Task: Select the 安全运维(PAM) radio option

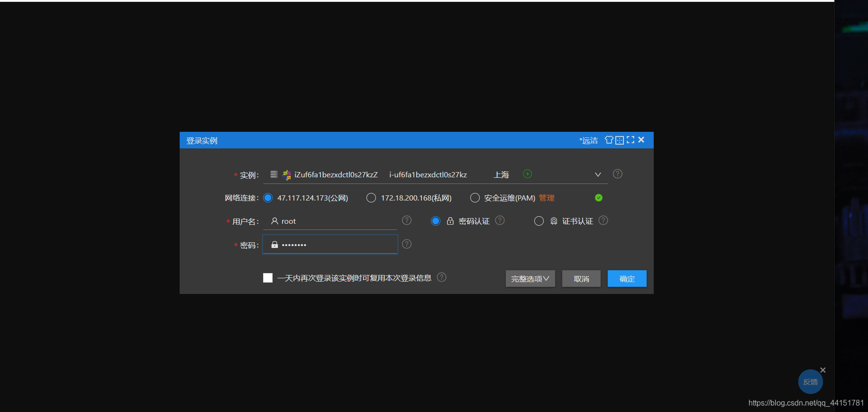Action: pyautogui.click(x=475, y=198)
